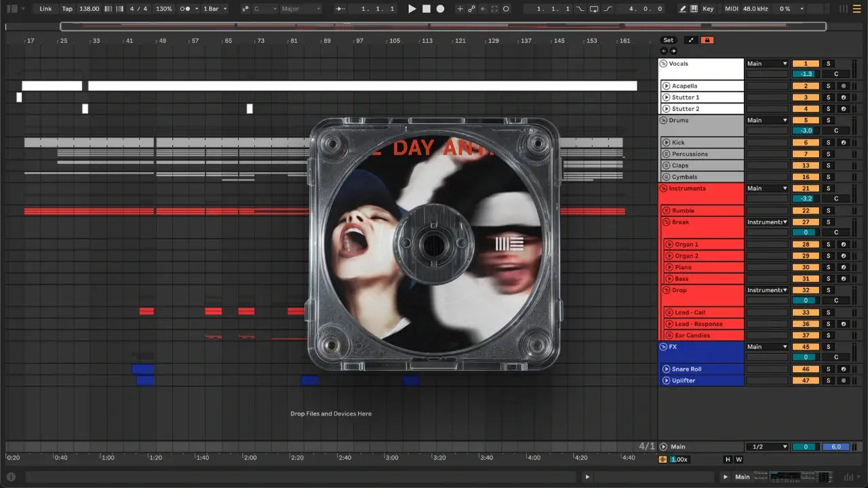868x488 pixels.
Task: Click the Tap tempo button
Action: click(67, 9)
